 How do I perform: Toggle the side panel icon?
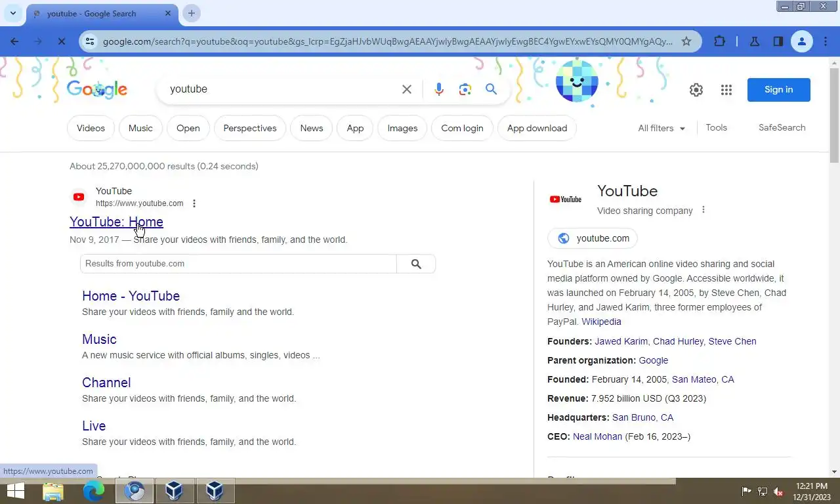[778, 41]
